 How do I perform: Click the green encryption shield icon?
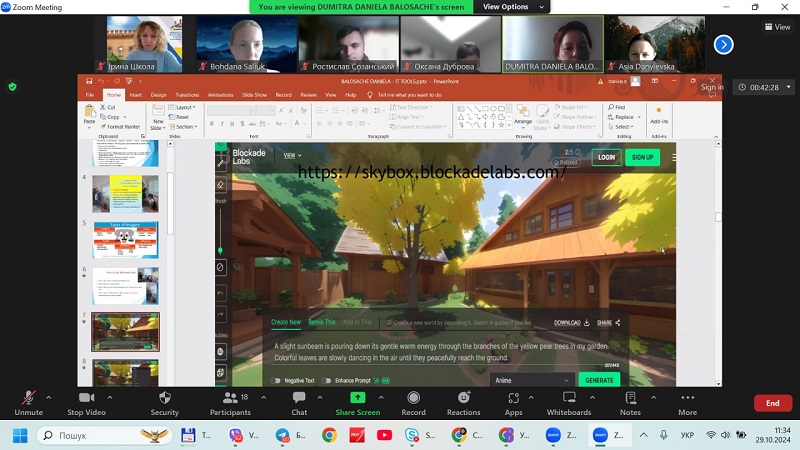[x=13, y=87]
